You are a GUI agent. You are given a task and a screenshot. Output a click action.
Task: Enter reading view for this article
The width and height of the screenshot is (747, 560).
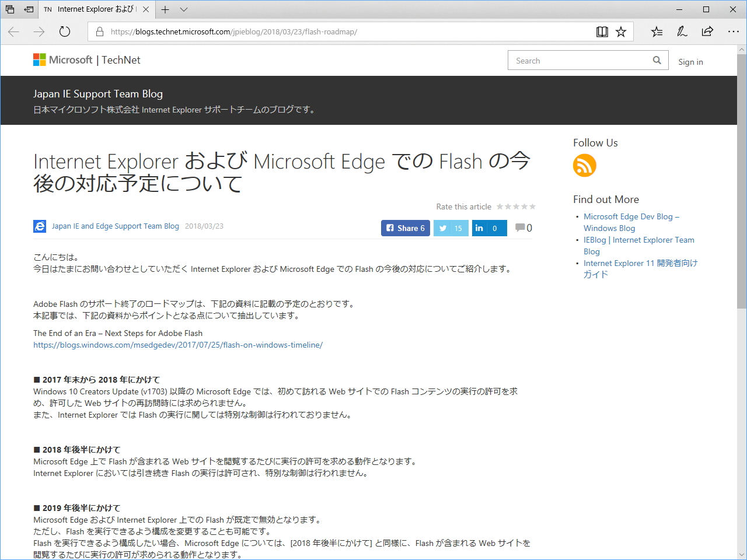[602, 32]
